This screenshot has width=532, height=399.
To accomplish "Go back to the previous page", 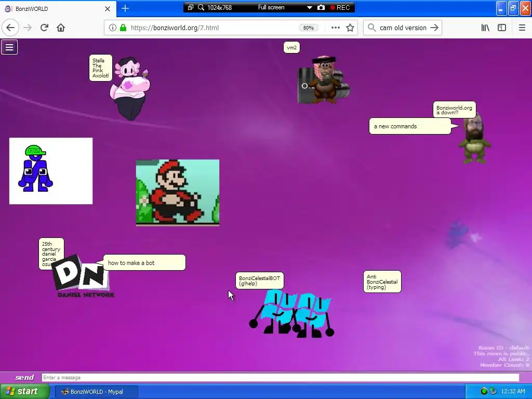I will click(x=10, y=28).
